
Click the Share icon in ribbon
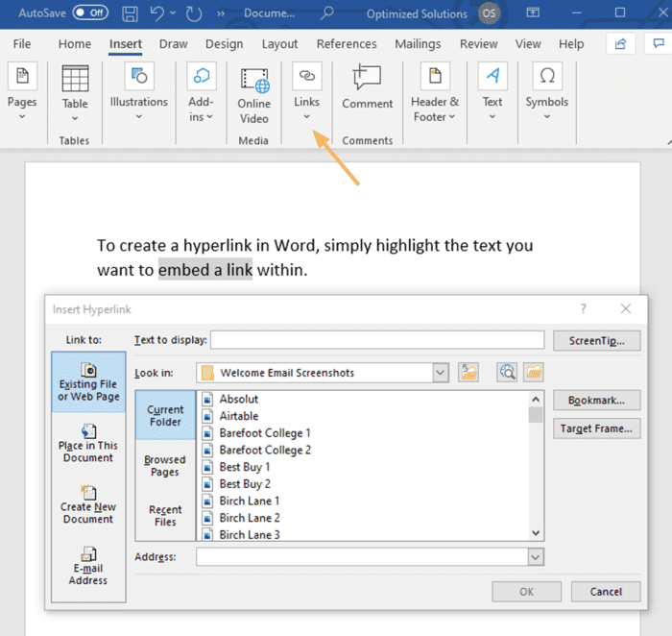click(x=620, y=44)
